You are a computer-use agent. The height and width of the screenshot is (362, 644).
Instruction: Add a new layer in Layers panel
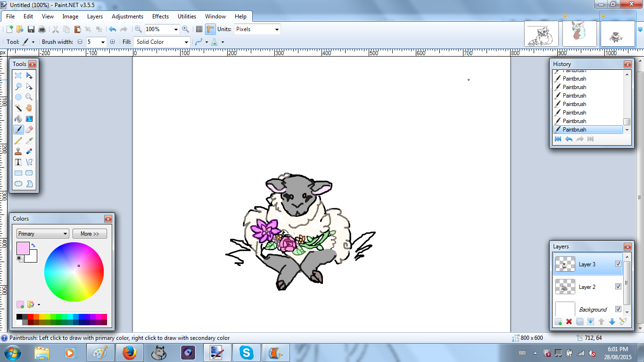click(x=558, y=321)
